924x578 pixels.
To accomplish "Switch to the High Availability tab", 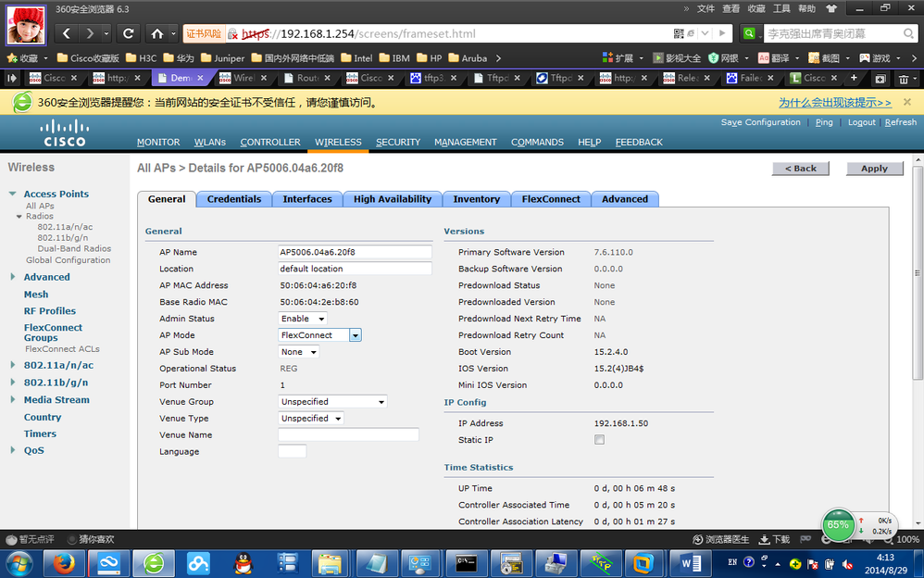I will coord(393,199).
